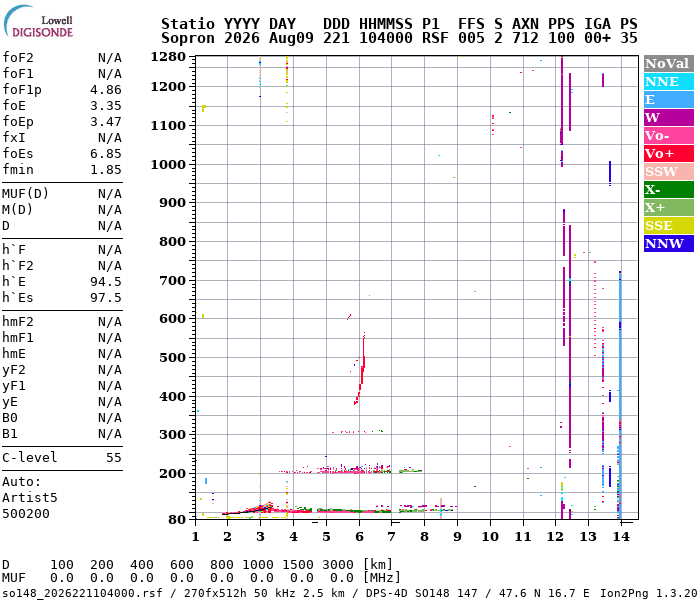Click the 3000 km distance column header
Image resolution: width=700 pixels, height=600 pixels.
[338, 565]
